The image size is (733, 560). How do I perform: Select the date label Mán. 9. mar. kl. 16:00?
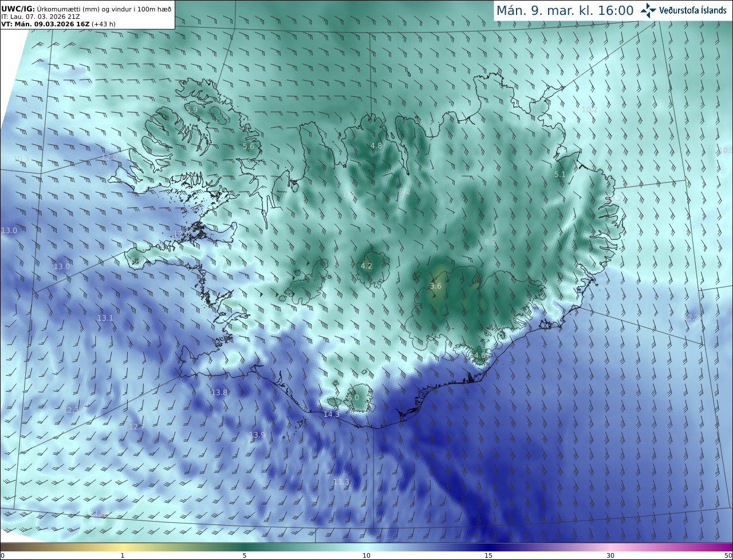(565, 11)
